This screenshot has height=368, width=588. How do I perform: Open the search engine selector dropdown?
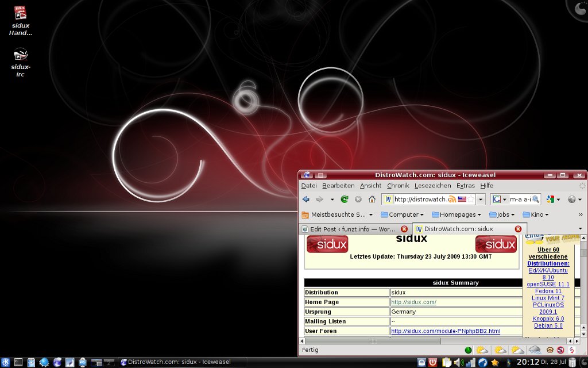click(499, 200)
